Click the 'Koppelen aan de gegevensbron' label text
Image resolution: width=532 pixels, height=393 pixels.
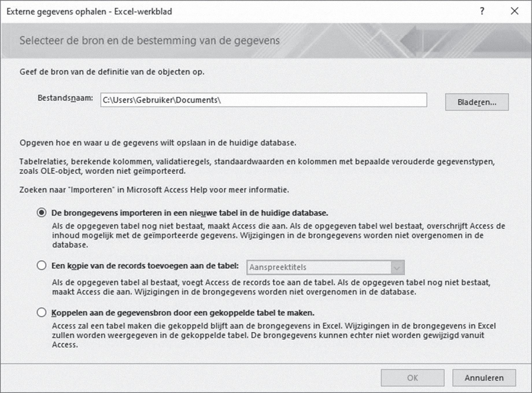(183, 313)
